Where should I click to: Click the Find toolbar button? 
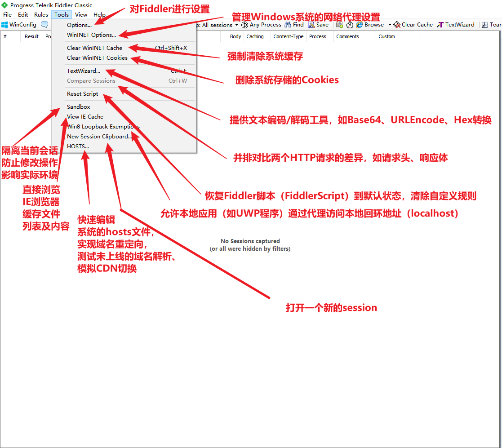294,25
